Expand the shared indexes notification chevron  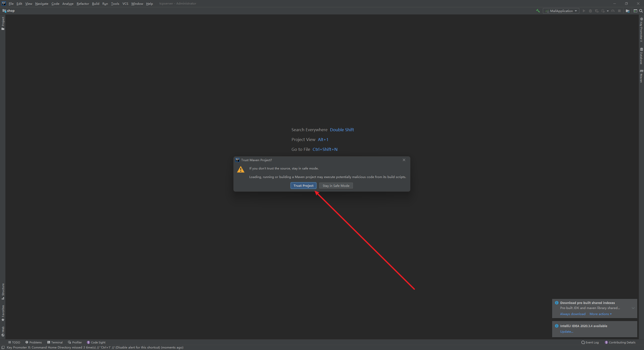633,308
